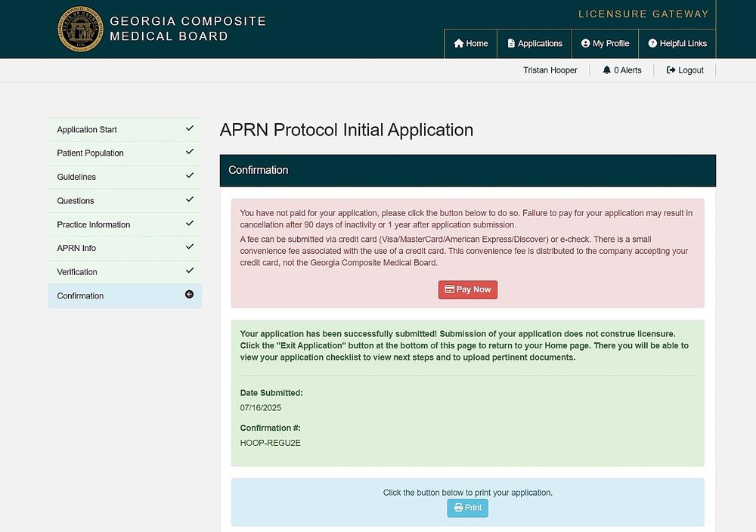Click the Tristan Hooper user name
Image resolution: width=756 pixels, height=532 pixels.
click(550, 70)
